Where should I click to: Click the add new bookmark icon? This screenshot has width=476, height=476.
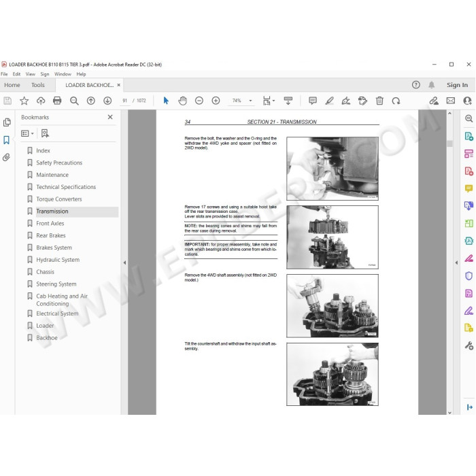(45, 133)
